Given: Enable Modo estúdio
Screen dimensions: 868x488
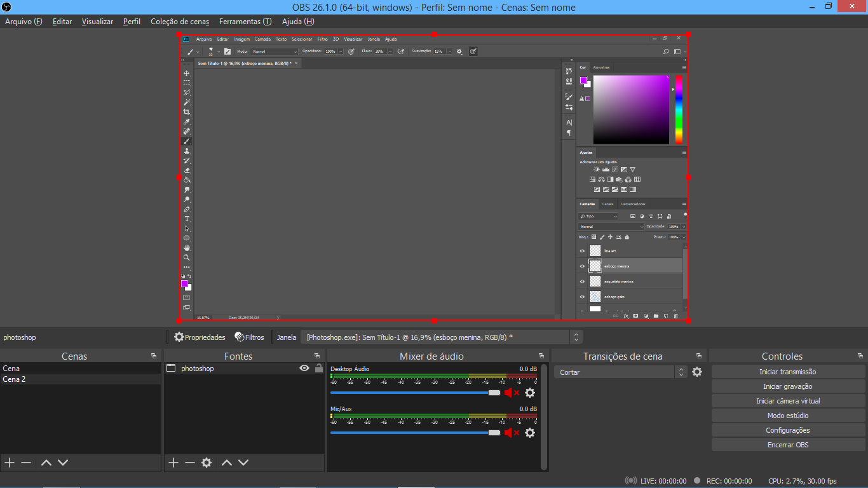Looking at the screenshot, I should (788, 416).
